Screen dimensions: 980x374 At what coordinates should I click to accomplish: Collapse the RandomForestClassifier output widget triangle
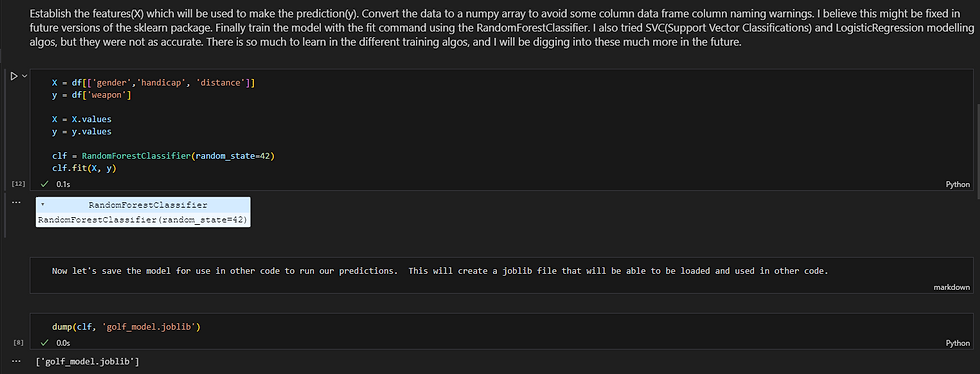(x=42, y=205)
